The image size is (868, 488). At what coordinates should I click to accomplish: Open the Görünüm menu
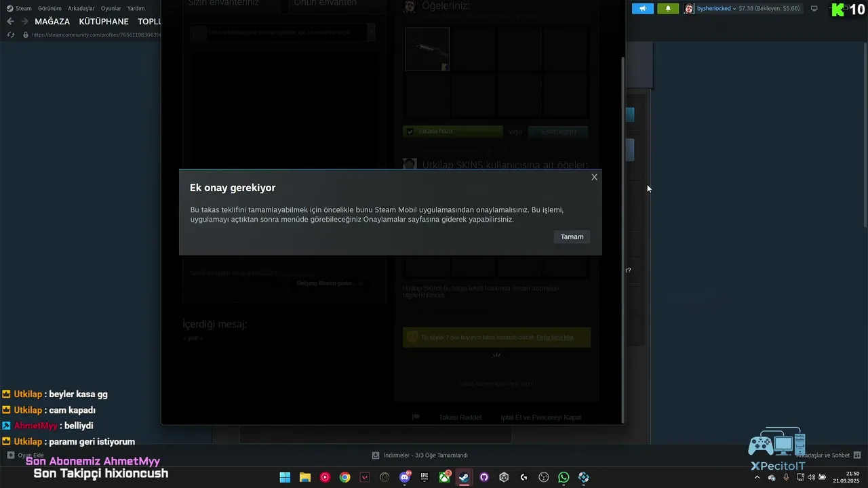click(50, 9)
